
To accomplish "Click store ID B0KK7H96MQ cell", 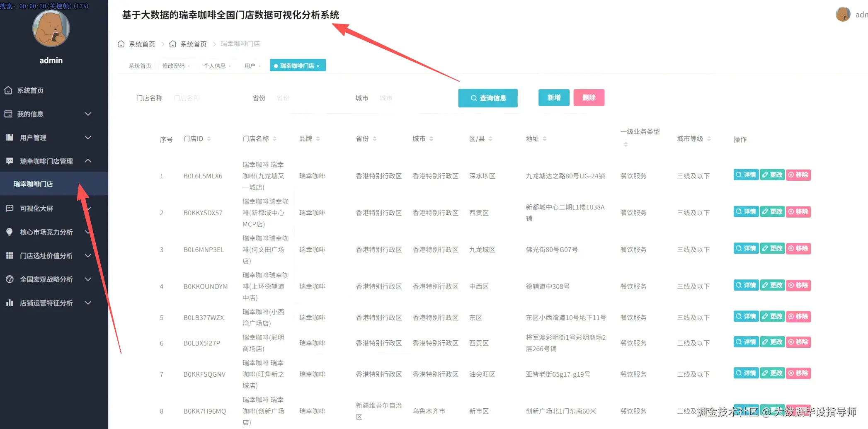I will (x=205, y=411).
